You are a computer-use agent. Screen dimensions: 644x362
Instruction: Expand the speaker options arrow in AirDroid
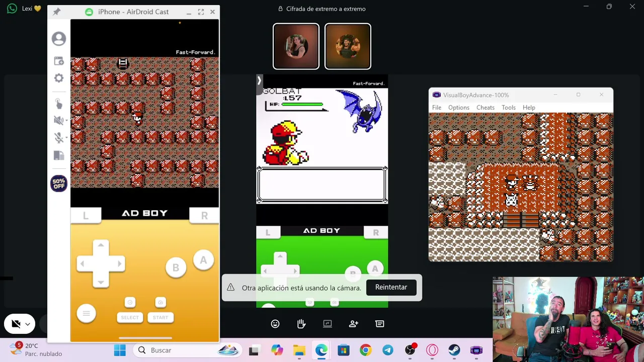(x=66, y=121)
